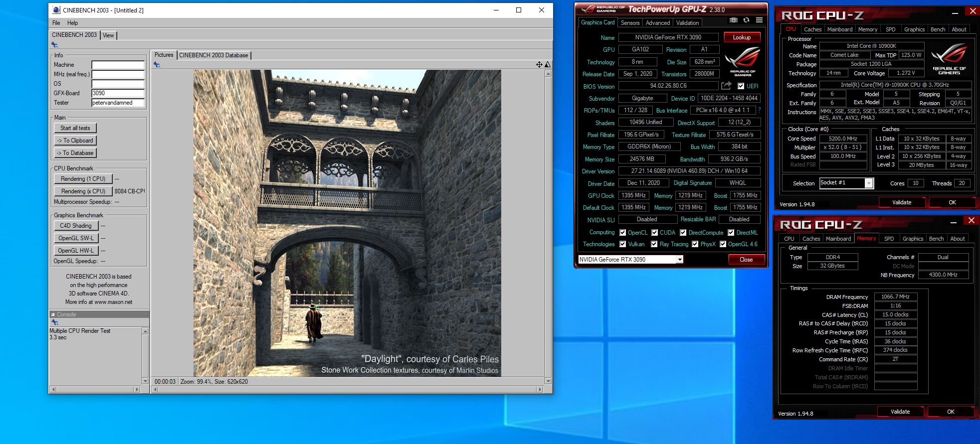Click the C4D Shading button

(76, 226)
